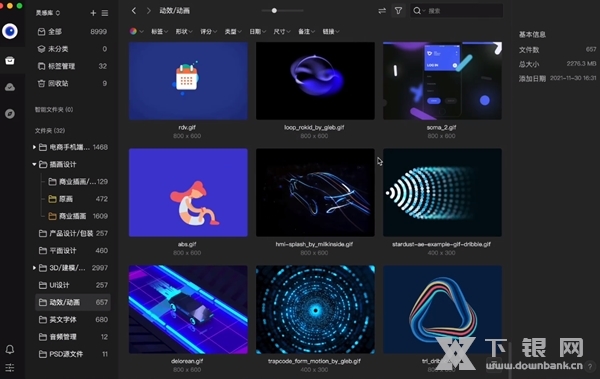Viewport: 600px width, 379px height.
Task: Open the color filter dropdown
Action: (x=136, y=31)
